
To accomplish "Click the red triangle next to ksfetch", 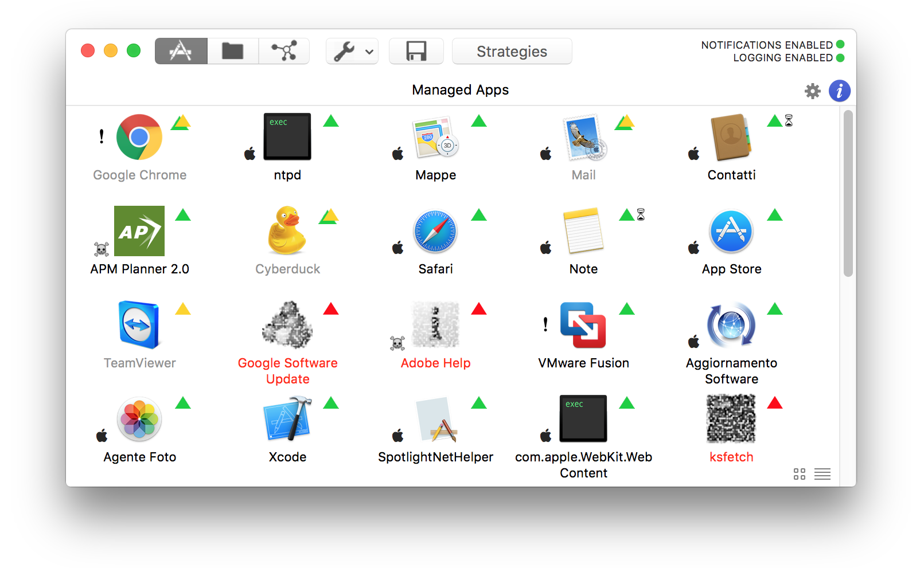I will [775, 403].
